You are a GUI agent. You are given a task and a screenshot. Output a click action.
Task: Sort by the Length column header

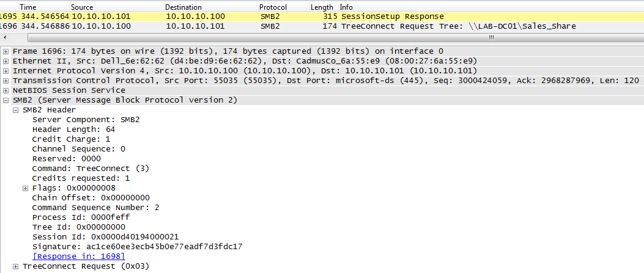tap(322, 7)
